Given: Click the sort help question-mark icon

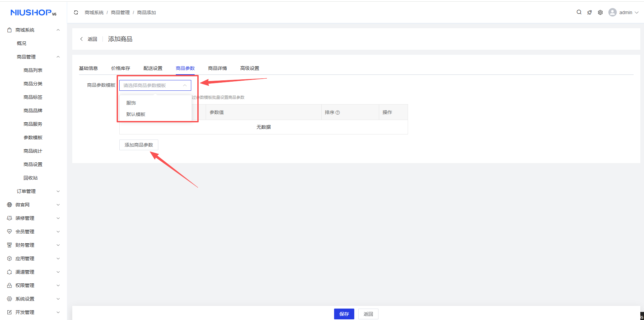Looking at the screenshot, I should 338,113.
